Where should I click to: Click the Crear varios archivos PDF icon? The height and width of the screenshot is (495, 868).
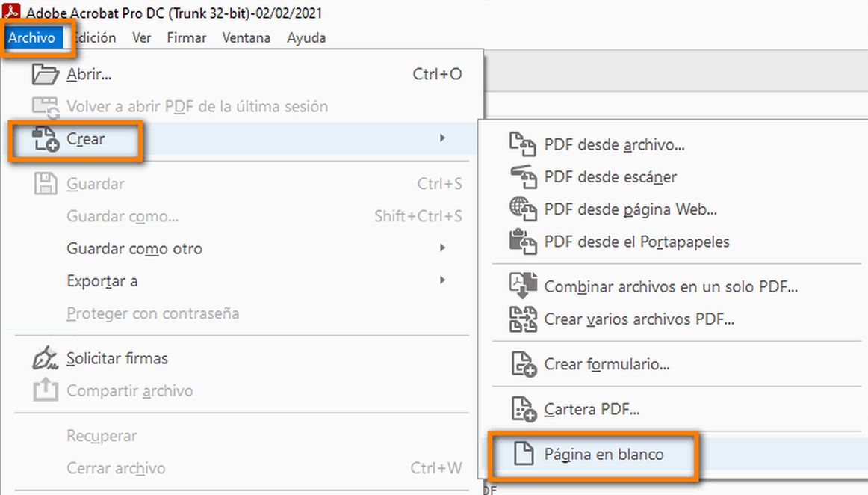click(x=524, y=319)
